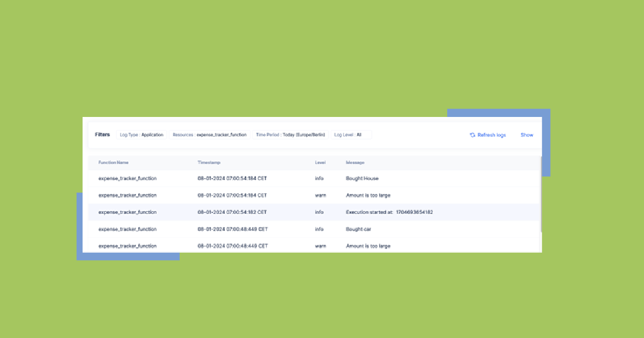The height and width of the screenshot is (338, 644).
Task: Click the info level of Execution started row
Action: click(319, 212)
